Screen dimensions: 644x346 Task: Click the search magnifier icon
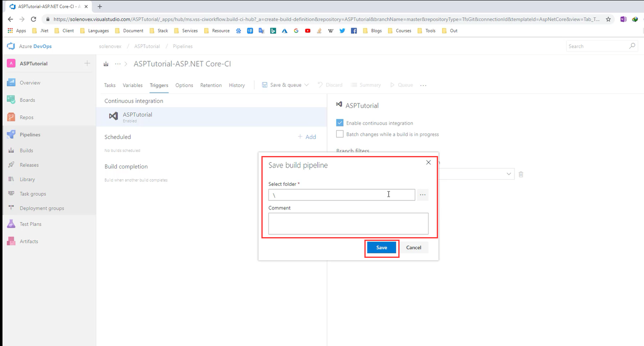click(x=632, y=46)
